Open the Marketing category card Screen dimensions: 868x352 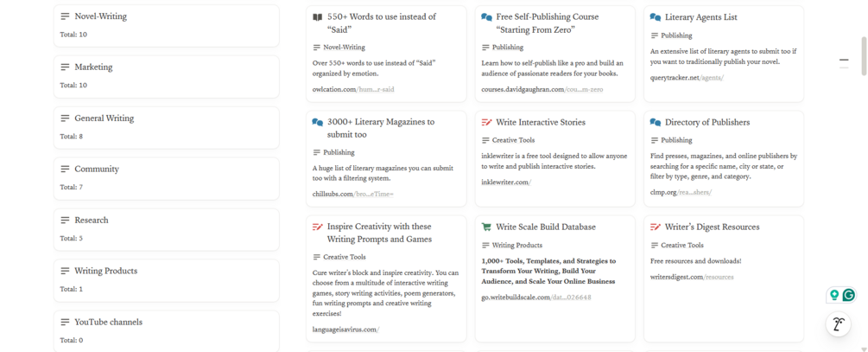coord(167,76)
